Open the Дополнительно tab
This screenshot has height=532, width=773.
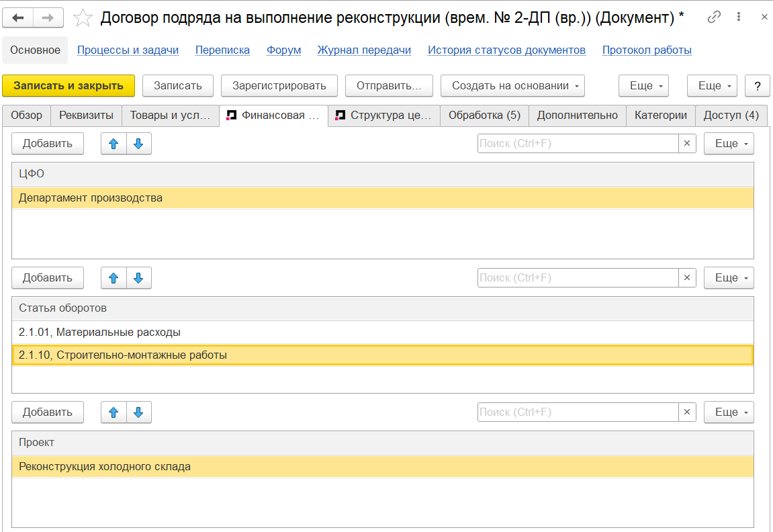[x=578, y=116]
